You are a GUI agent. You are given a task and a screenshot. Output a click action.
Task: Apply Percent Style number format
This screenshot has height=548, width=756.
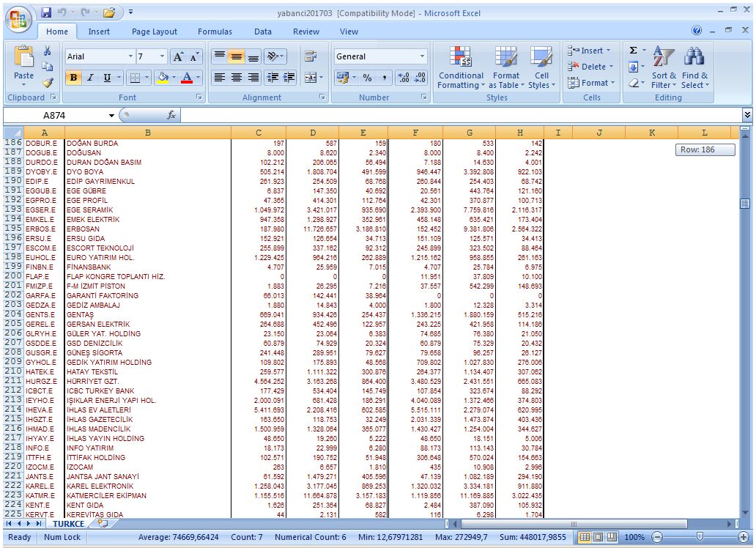pos(368,78)
